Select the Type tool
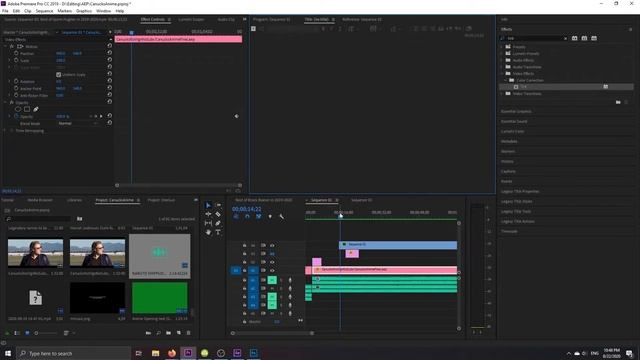Viewport: 640px width, 360px height. (218, 232)
